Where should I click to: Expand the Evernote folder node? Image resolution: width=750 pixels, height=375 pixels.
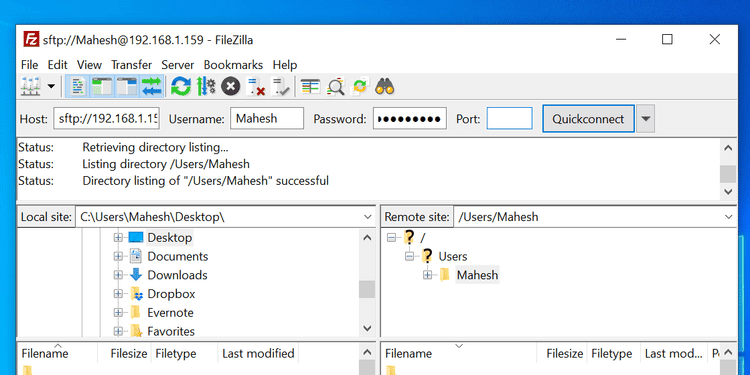pos(118,313)
